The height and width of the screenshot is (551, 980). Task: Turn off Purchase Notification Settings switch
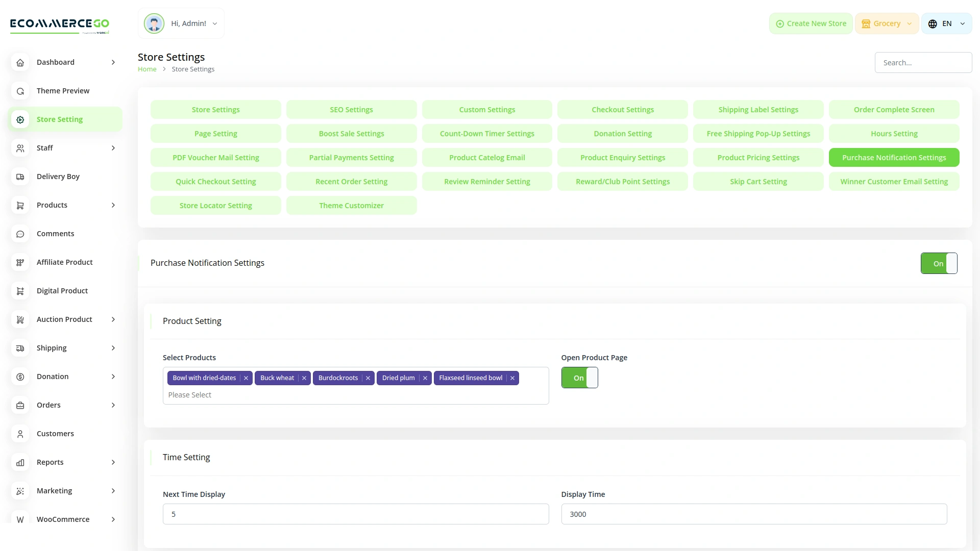939,263
